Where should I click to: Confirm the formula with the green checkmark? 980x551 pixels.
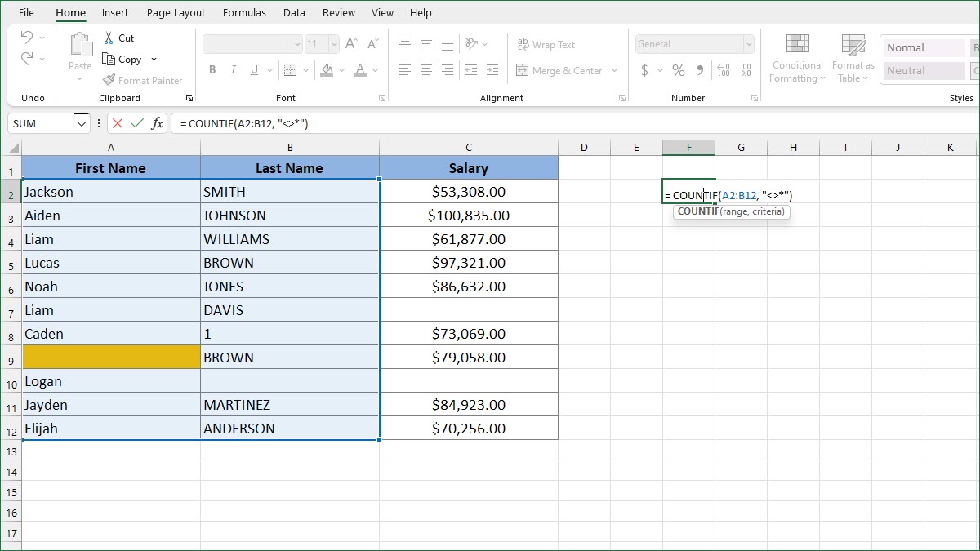click(x=136, y=123)
